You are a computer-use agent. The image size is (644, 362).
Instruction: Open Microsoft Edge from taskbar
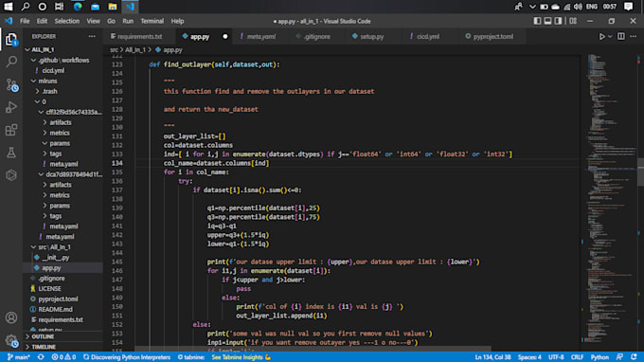point(78,7)
